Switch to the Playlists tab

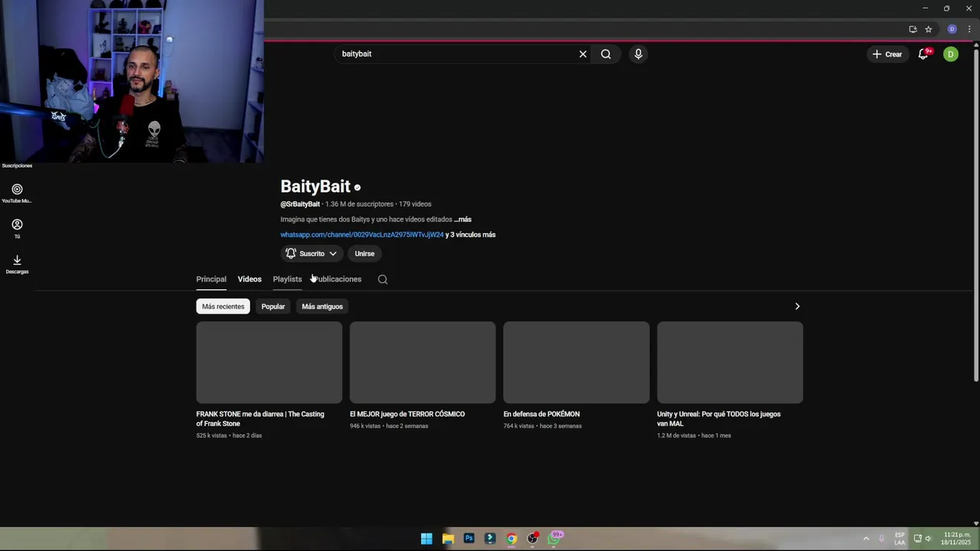[287, 279]
